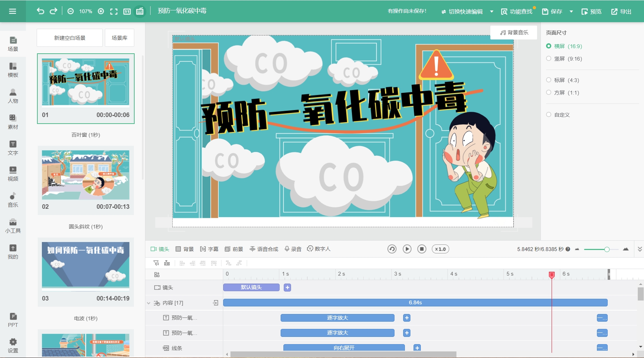Fit canvas to screen icon
Viewport: 644px width, 358px height.
tap(114, 11)
